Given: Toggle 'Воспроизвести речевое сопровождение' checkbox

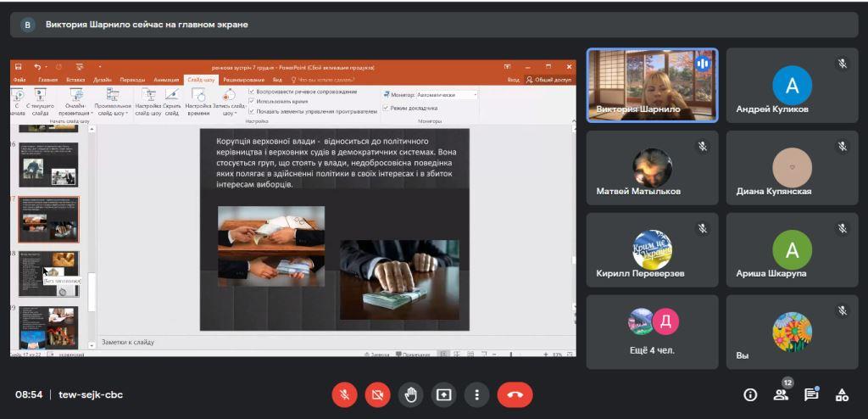Looking at the screenshot, I should (x=252, y=92).
